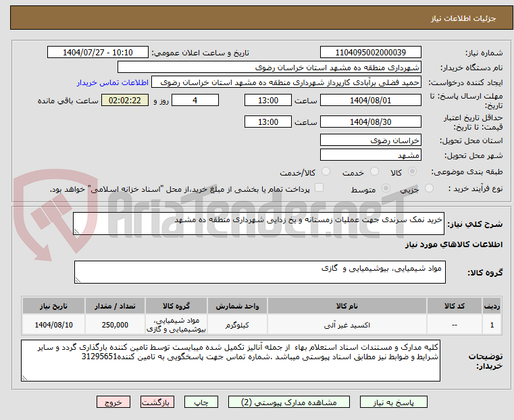Screen dimensions: 514x420
Task: Click the پاسخ به نیاز button
Action: [393, 402]
